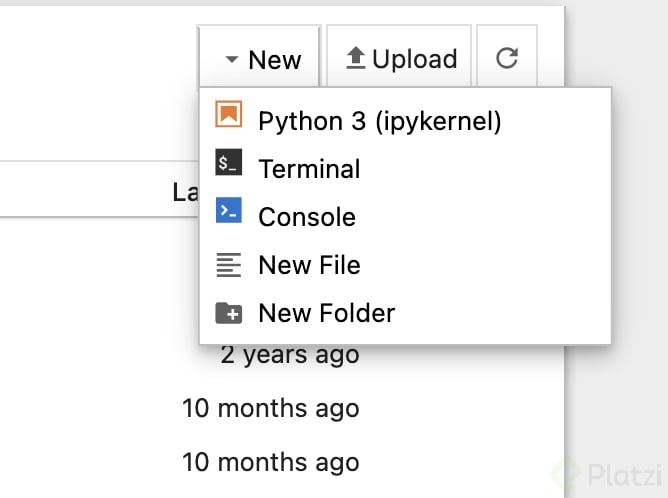Click the black Terminal dollar-sign icon
This screenshot has width=668, height=498.
[x=229, y=162]
